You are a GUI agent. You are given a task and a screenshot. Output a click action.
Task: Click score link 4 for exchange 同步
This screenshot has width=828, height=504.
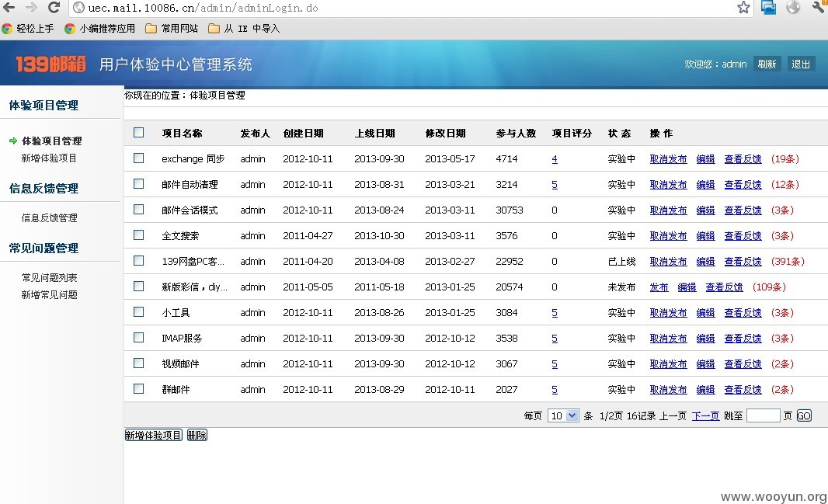(555, 159)
